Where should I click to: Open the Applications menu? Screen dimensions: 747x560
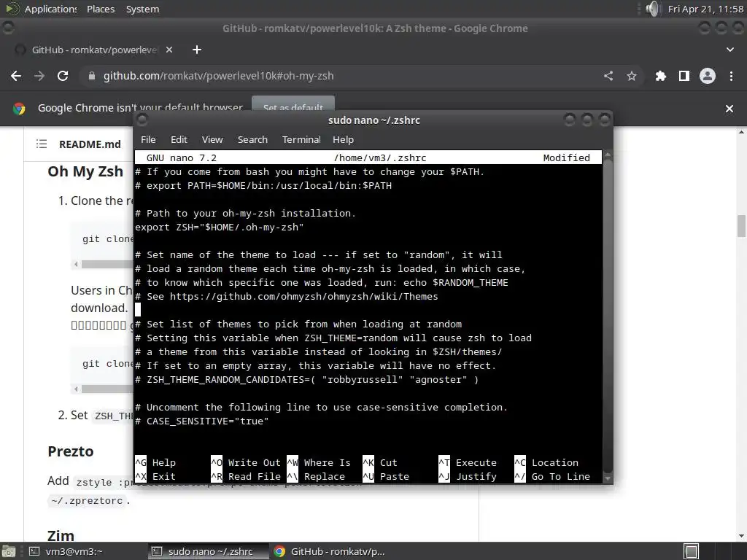point(50,9)
